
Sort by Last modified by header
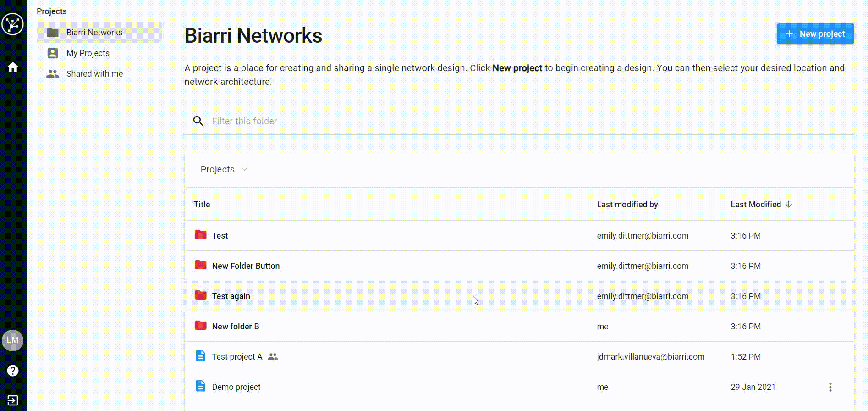(x=627, y=205)
